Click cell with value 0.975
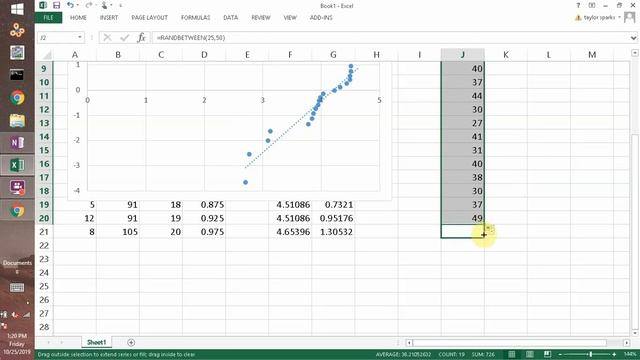The image size is (640, 360). tap(204, 232)
